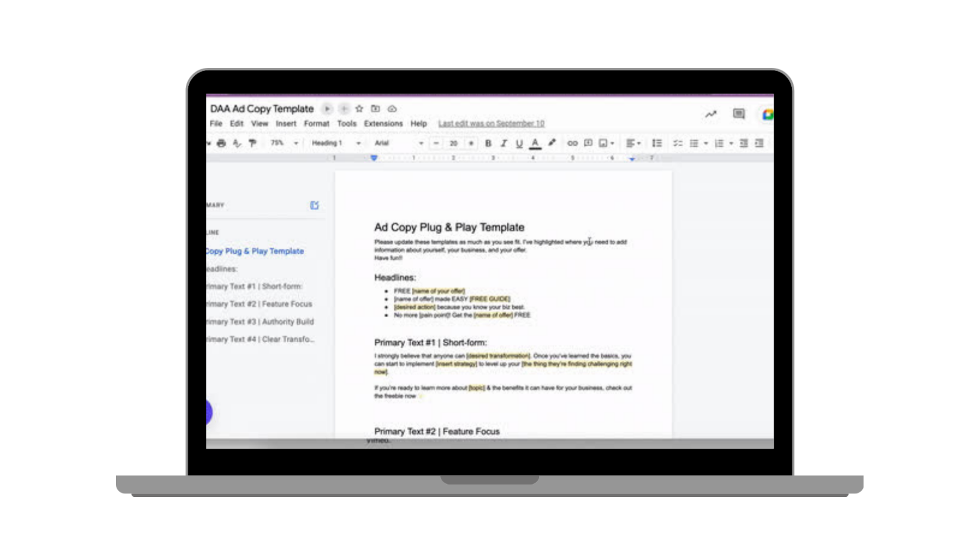Click the Print icon in toolbar
The height and width of the screenshot is (552, 980).
pos(221,143)
